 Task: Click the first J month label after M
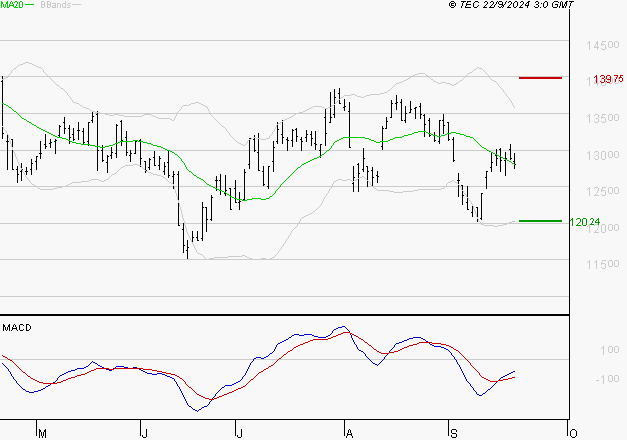click(x=145, y=434)
